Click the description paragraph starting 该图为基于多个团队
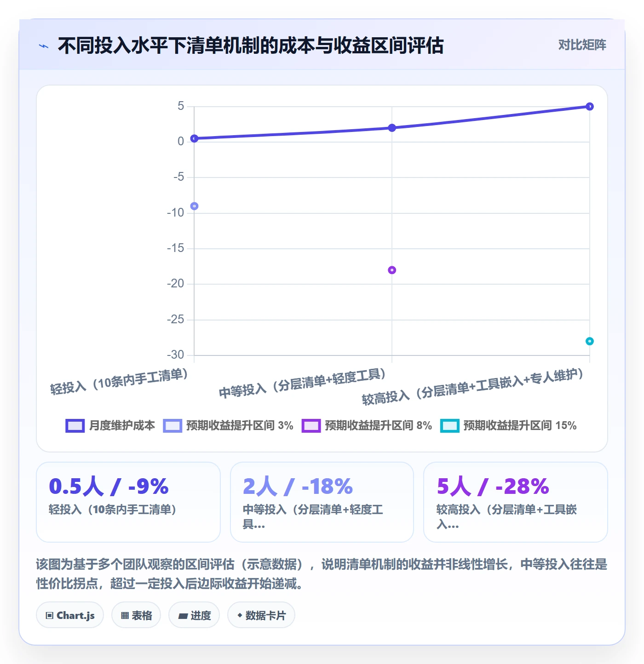The height and width of the screenshot is (664, 644). click(x=322, y=574)
